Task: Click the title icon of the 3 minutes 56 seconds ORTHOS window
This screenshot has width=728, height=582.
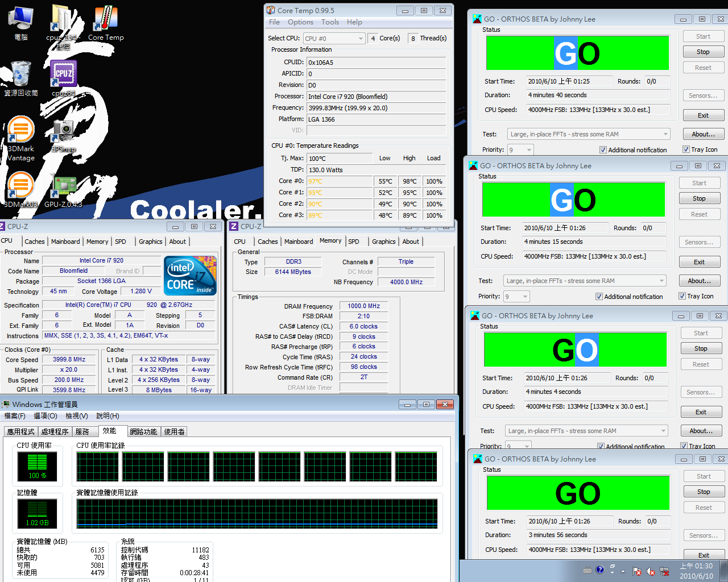Action: pyautogui.click(x=478, y=459)
